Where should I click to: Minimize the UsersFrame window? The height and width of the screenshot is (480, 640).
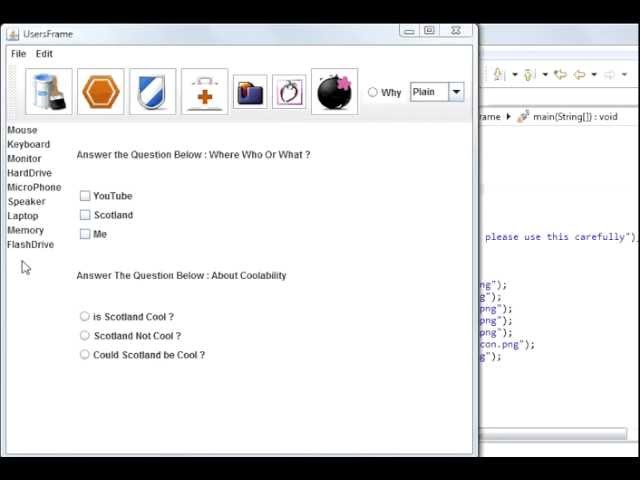[409, 31]
